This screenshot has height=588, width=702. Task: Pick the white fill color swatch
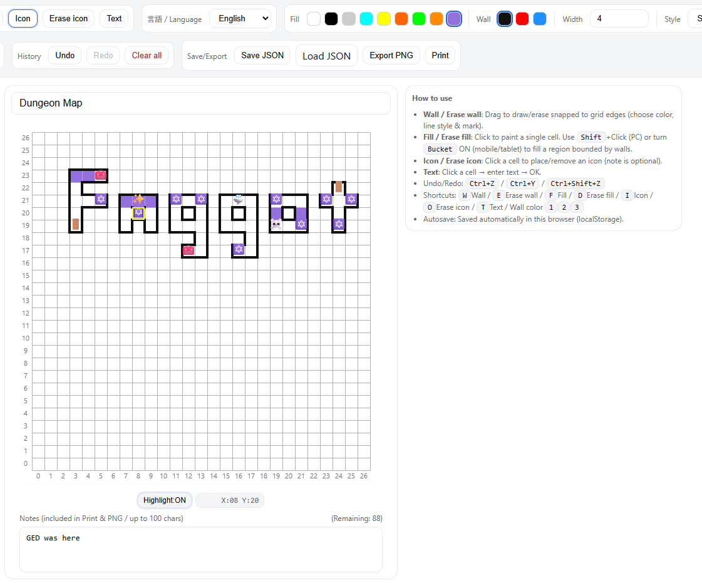point(314,19)
